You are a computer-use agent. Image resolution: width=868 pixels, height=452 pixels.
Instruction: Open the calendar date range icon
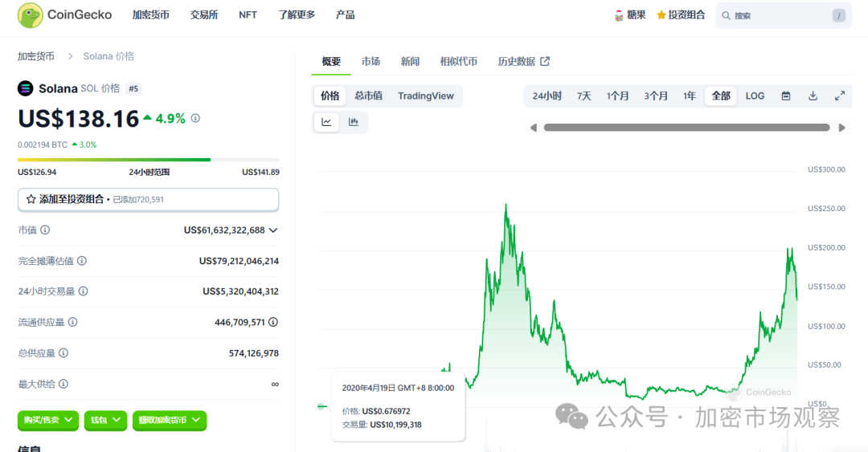coord(785,96)
